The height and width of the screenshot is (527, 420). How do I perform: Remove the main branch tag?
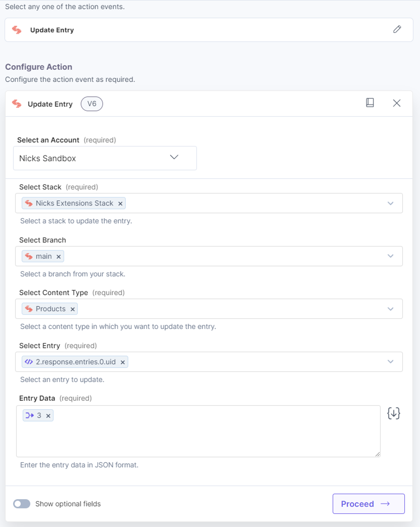(58, 257)
